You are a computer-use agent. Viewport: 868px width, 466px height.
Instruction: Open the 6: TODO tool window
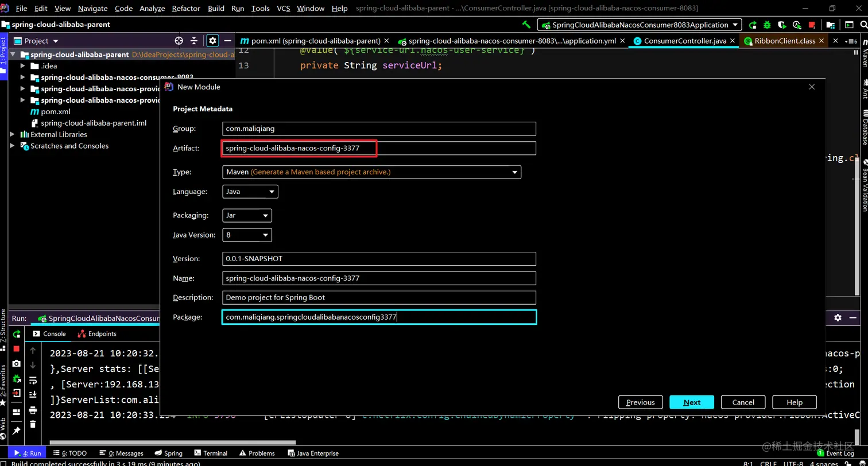point(69,453)
